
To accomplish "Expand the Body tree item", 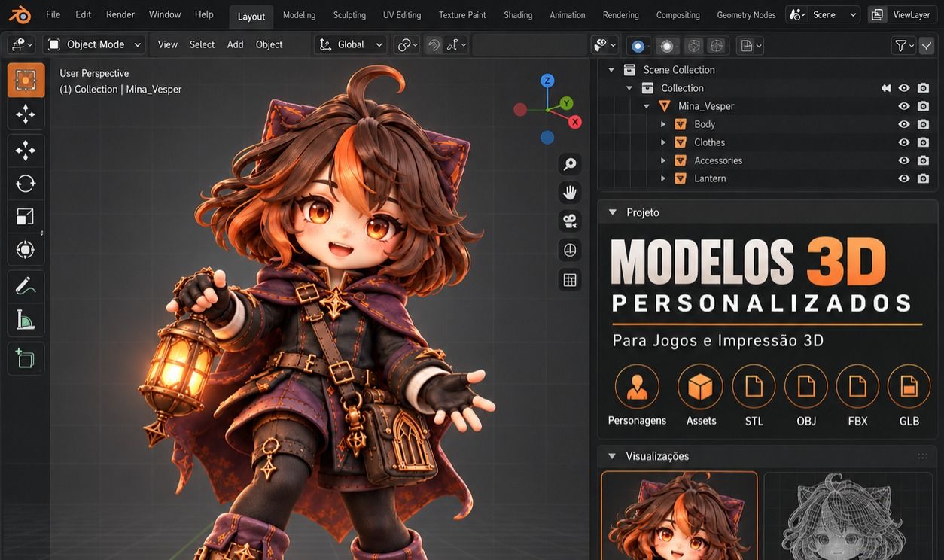I will [663, 124].
